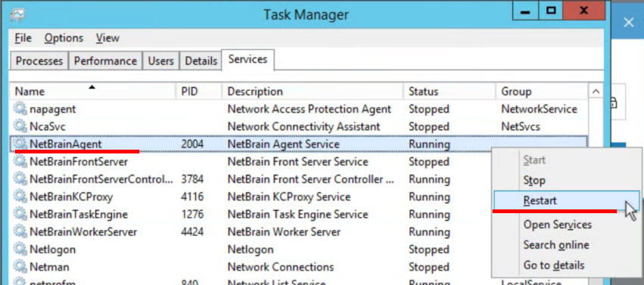This screenshot has height=285, width=644.
Task: Switch to the Users tab
Action: tap(161, 61)
